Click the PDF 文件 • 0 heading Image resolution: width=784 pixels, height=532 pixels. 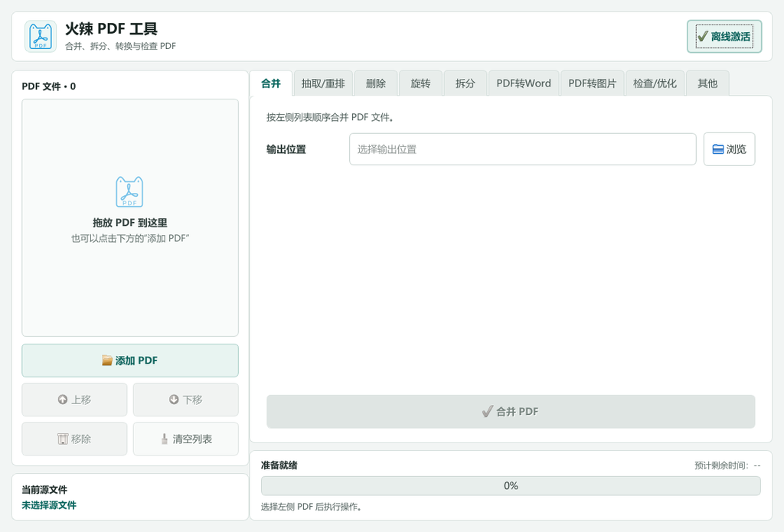coord(48,86)
